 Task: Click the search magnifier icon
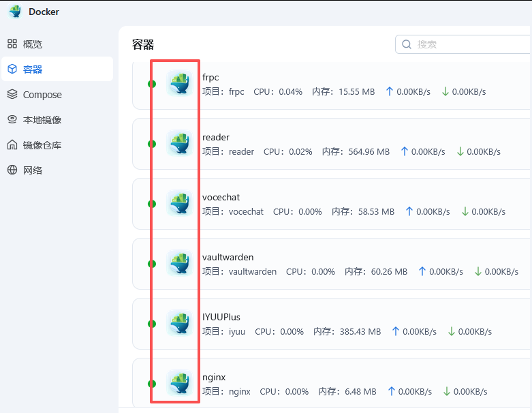coord(407,44)
